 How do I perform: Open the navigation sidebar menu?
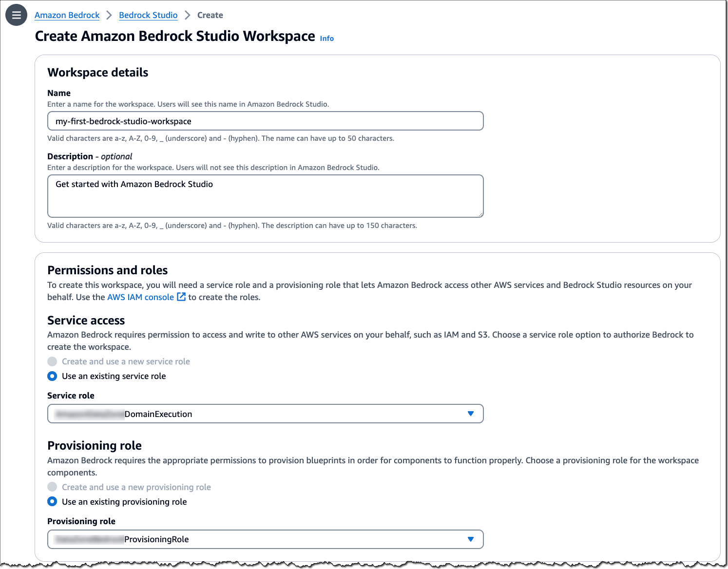(16, 15)
